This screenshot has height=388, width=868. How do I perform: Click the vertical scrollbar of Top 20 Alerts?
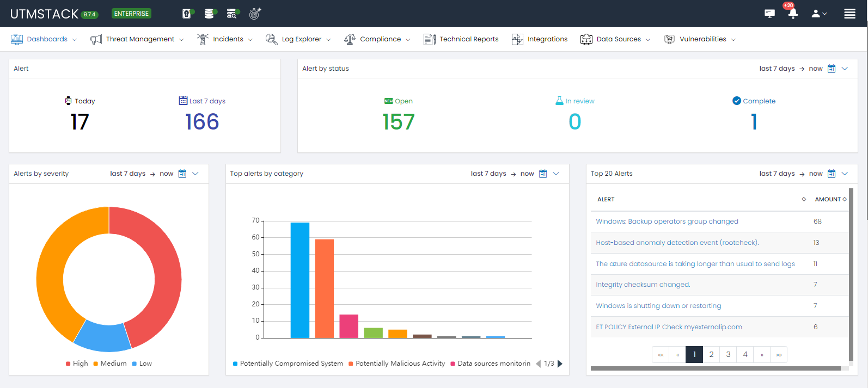(x=851, y=274)
